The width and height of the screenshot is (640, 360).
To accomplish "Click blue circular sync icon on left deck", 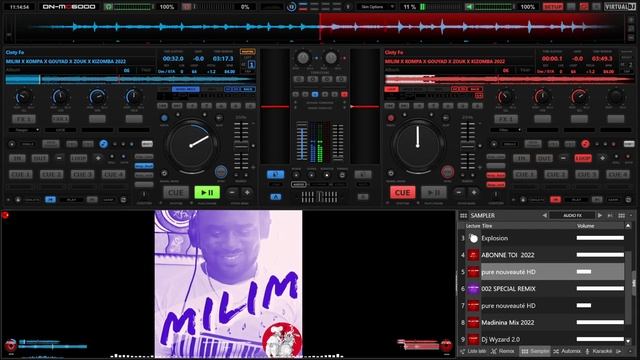I will [x=103, y=144].
